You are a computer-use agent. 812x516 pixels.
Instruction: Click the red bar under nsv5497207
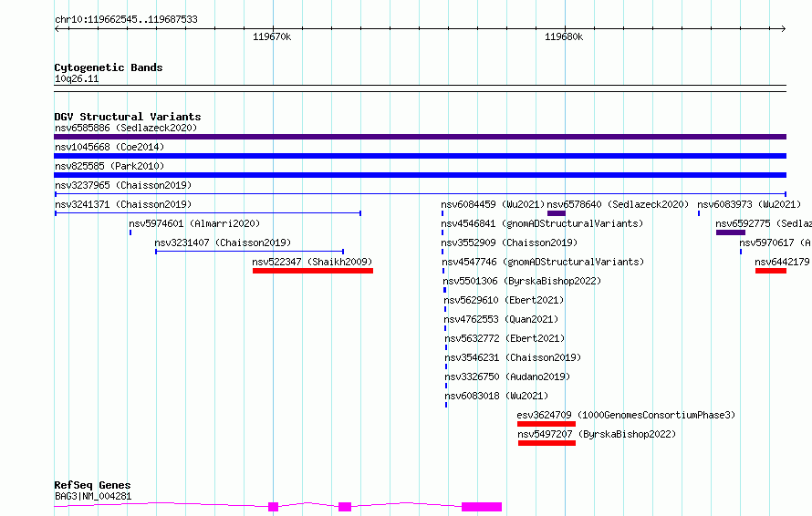tap(547, 443)
